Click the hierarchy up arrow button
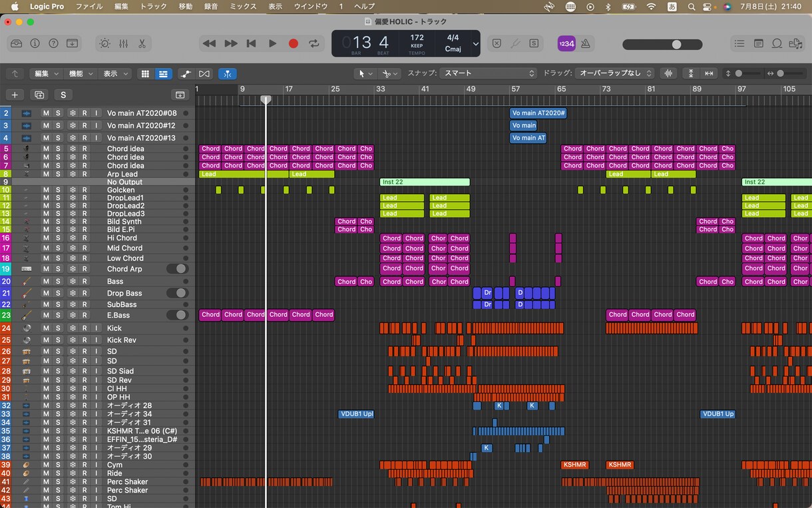The image size is (812, 508). coord(15,73)
